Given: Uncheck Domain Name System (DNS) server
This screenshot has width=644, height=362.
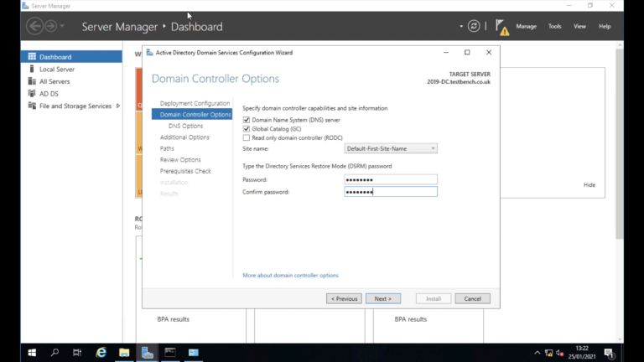Looking at the screenshot, I should (247, 120).
